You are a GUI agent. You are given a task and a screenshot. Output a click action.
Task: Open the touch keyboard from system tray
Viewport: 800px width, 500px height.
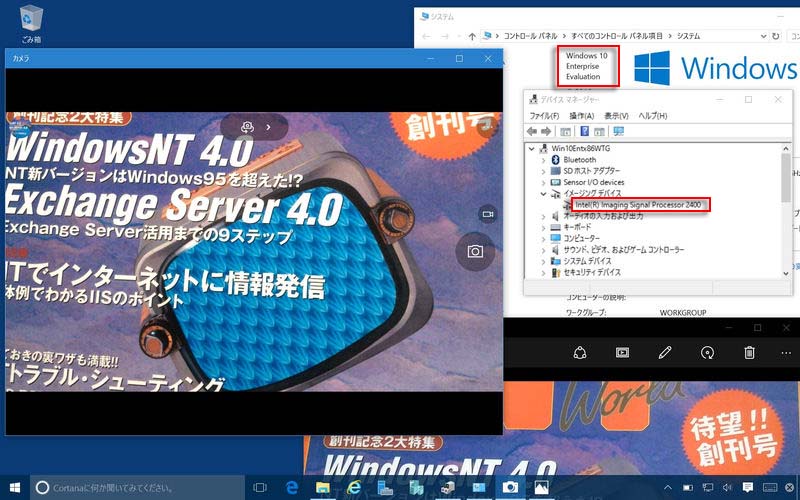[770, 487]
